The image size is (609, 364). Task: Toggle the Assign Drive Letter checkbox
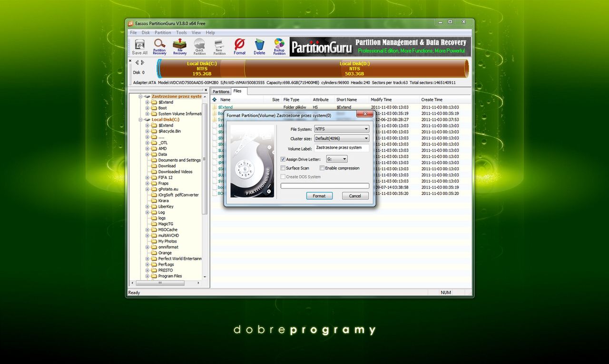(x=283, y=159)
